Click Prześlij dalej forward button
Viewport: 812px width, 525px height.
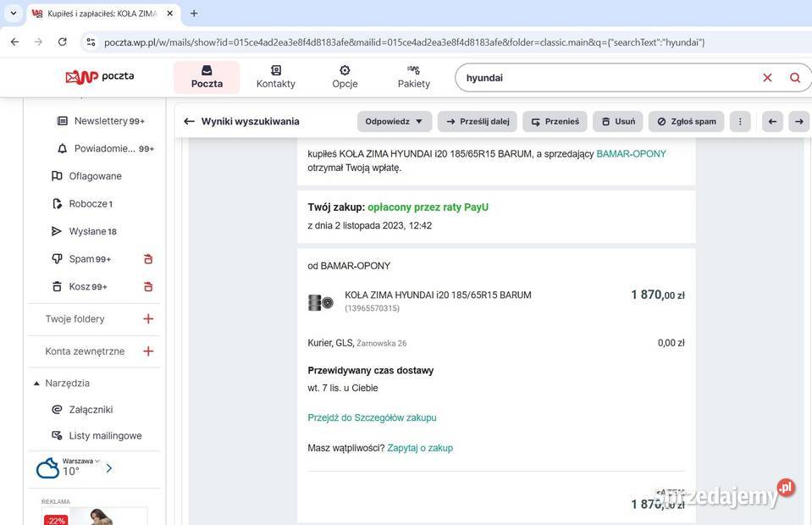coord(478,122)
